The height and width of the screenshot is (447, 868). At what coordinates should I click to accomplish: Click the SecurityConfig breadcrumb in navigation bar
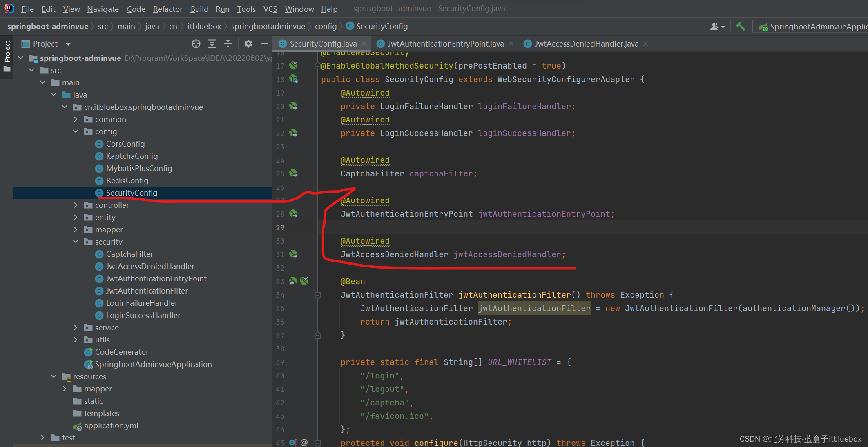coord(382,27)
